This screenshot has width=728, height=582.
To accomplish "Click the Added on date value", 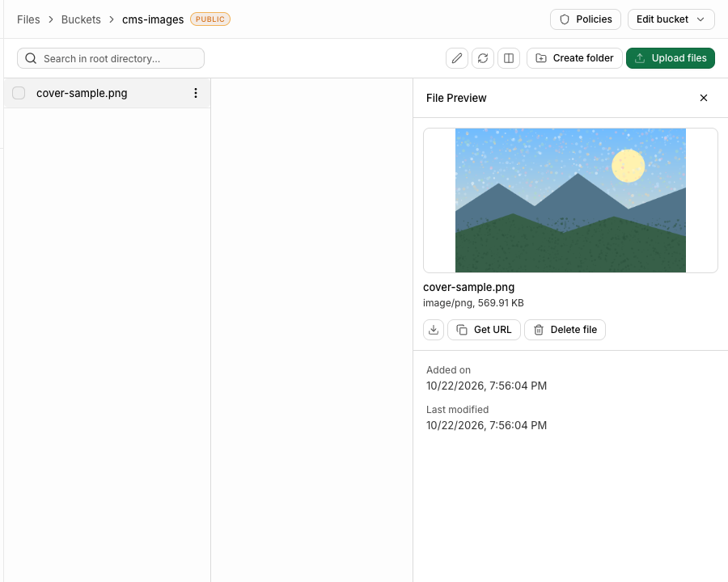I will tap(486, 386).
